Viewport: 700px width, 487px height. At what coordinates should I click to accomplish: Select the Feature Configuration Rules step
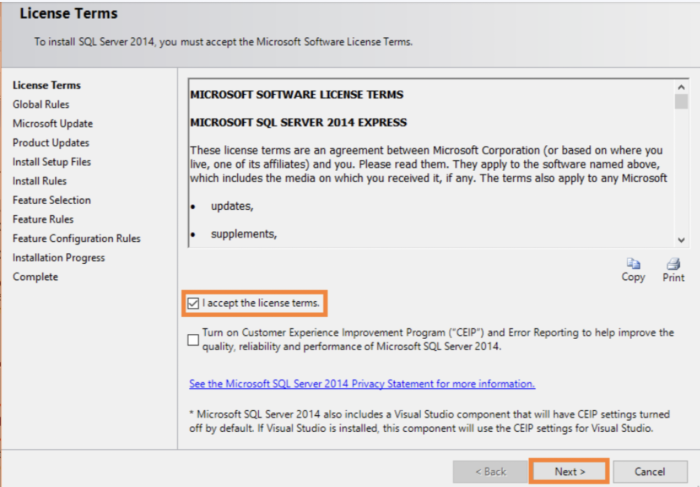pyautogui.click(x=76, y=239)
